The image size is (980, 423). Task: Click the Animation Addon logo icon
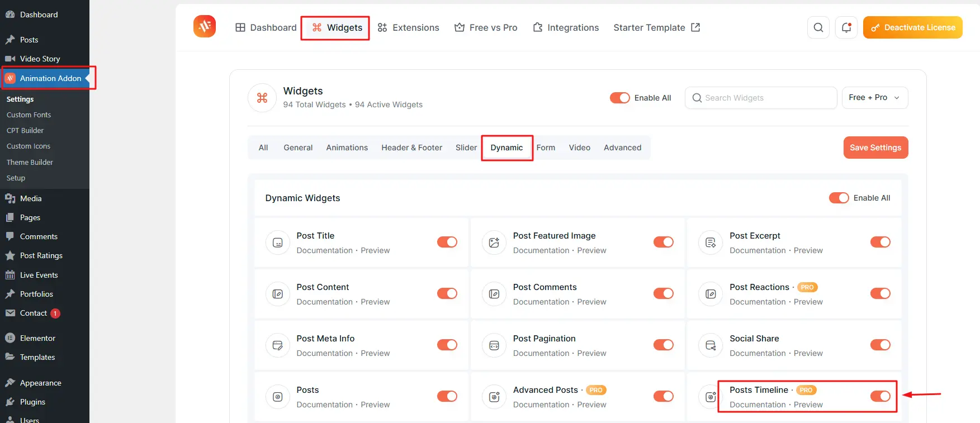pos(205,26)
